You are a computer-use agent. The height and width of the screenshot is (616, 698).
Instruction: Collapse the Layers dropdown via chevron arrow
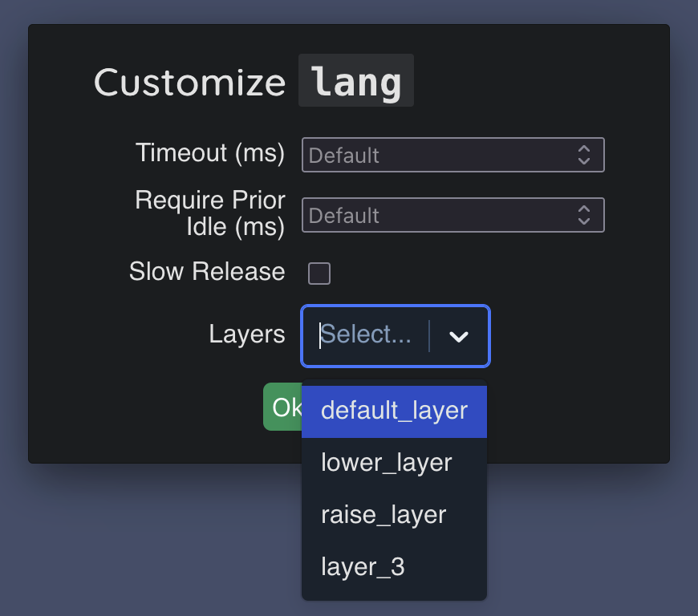tap(459, 337)
